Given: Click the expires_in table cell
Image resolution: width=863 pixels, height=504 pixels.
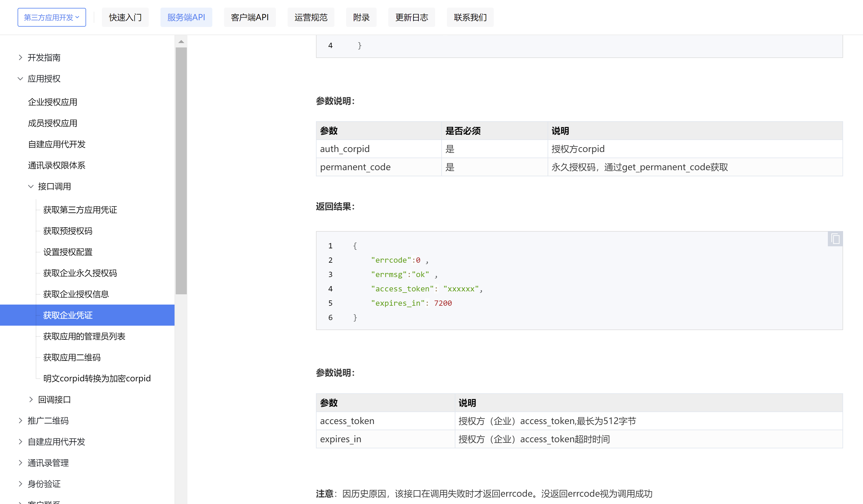Looking at the screenshot, I should [386, 439].
